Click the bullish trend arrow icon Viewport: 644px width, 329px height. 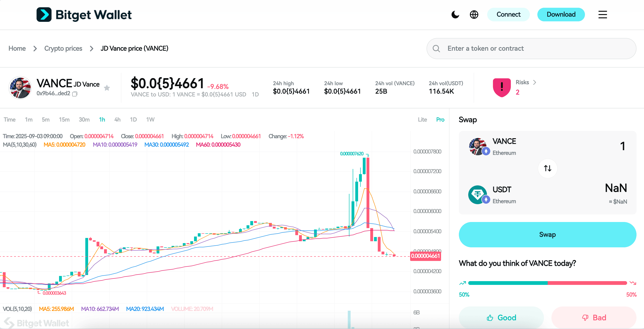(463, 283)
